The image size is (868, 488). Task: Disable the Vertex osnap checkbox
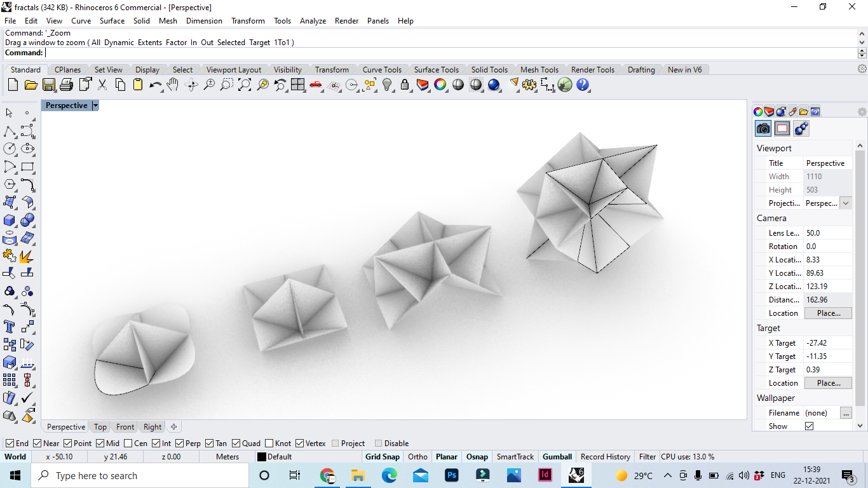point(299,444)
